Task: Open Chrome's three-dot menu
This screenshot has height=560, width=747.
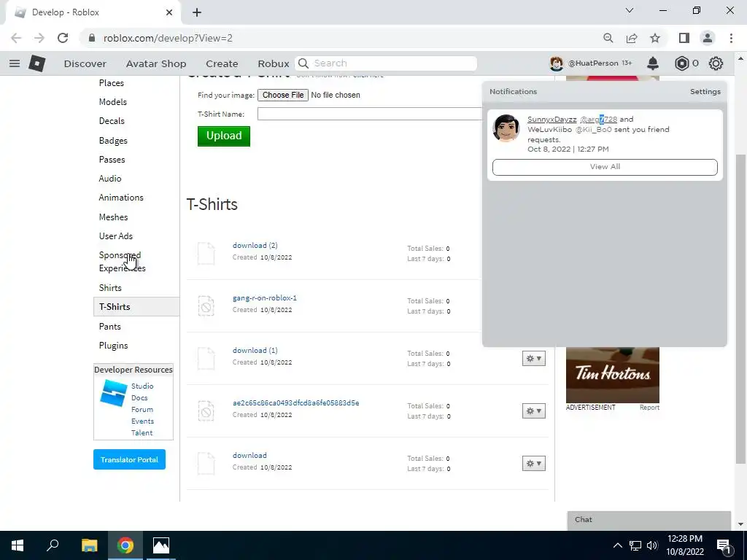Action: pyautogui.click(x=731, y=38)
